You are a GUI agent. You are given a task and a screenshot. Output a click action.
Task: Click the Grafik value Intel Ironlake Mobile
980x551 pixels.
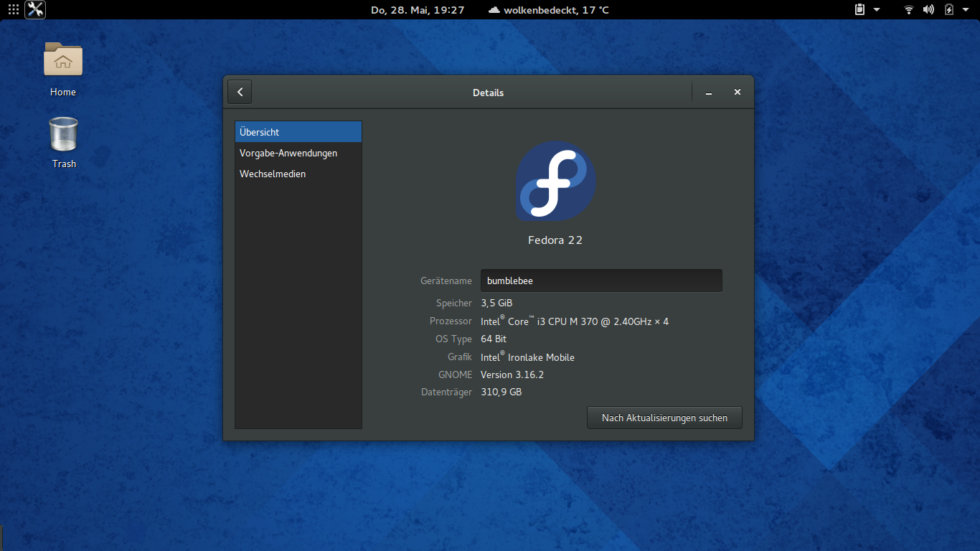click(x=527, y=357)
